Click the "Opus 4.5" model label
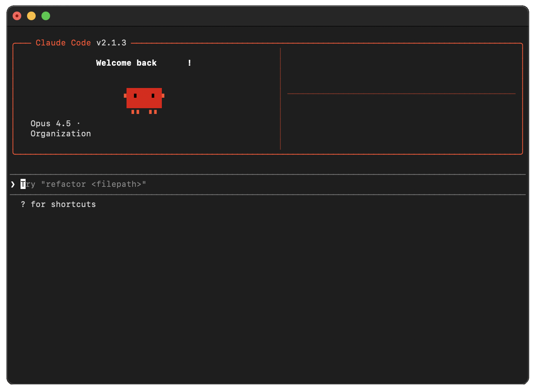The image size is (536, 392). (51, 123)
